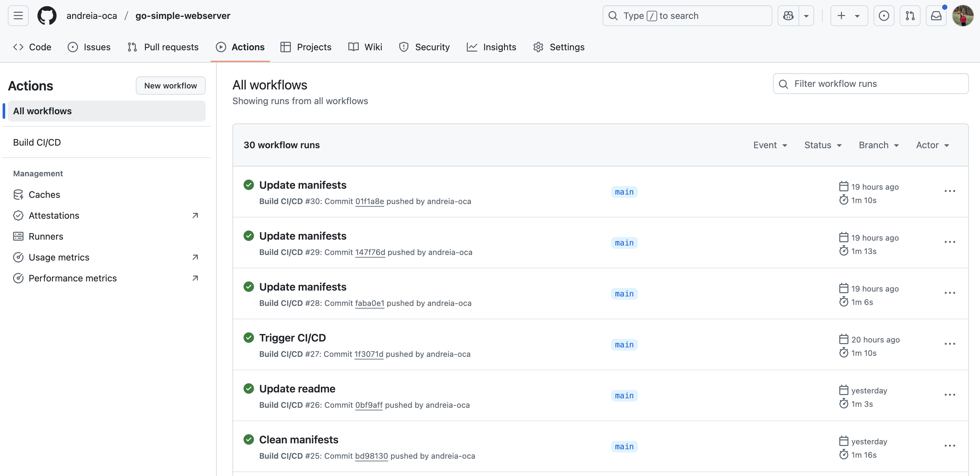The width and height of the screenshot is (980, 476).
Task: Open the Branch filter dropdown
Action: (878, 145)
